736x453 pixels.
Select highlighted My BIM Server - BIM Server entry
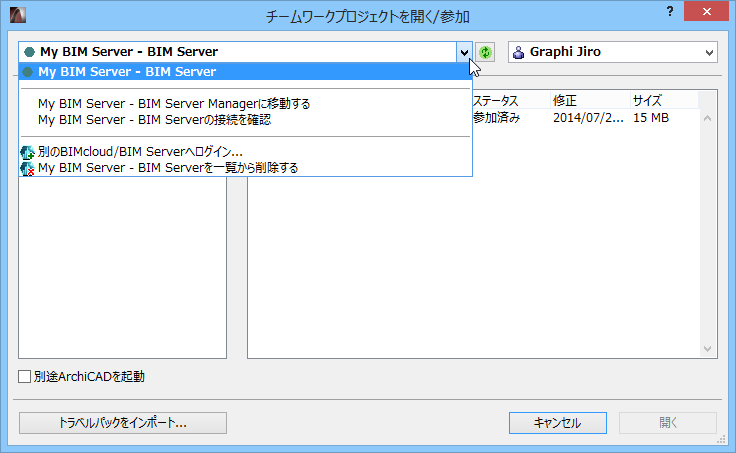point(245,72)
